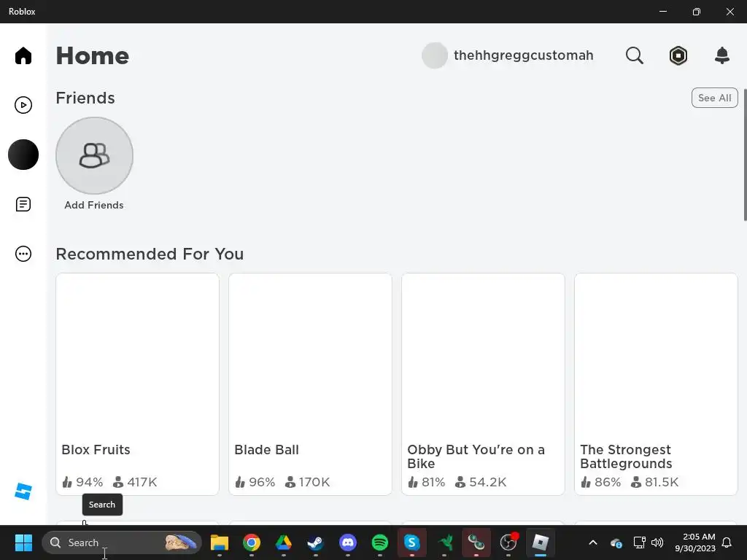Click the 86% rating text
Viewport: 747px width, 560px height.
[x=608, y=482]
